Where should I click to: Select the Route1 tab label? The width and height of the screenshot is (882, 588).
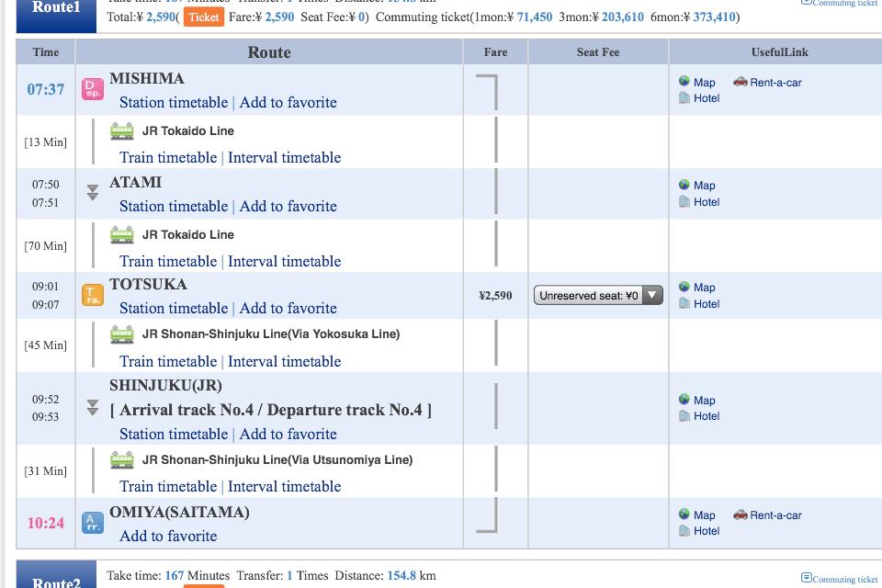click(56, 7)
